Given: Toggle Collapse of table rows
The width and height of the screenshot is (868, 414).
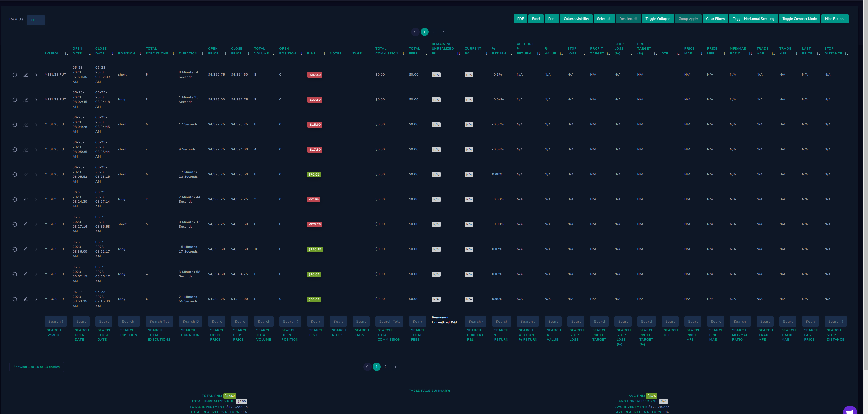Looking at the screenshot, I should click(x=658, y=19).
